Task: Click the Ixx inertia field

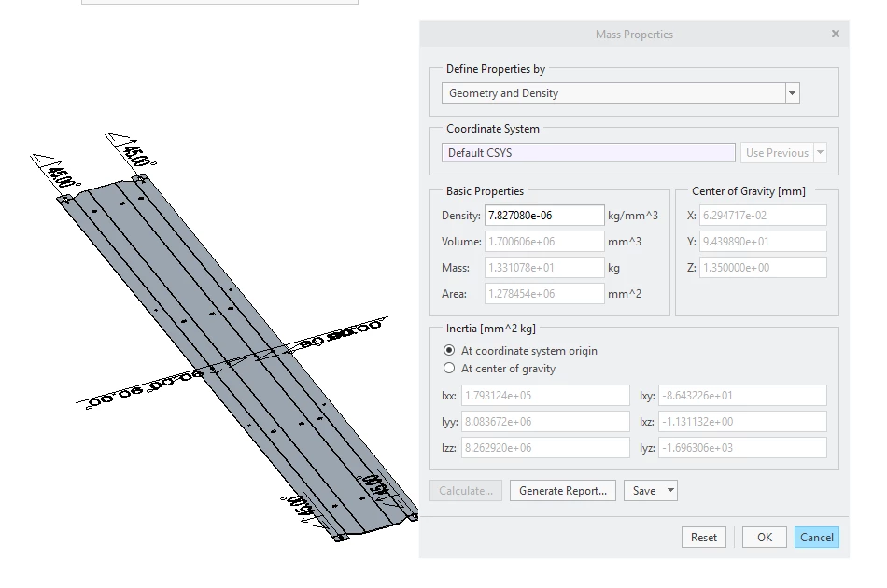Action: [545, 395]
